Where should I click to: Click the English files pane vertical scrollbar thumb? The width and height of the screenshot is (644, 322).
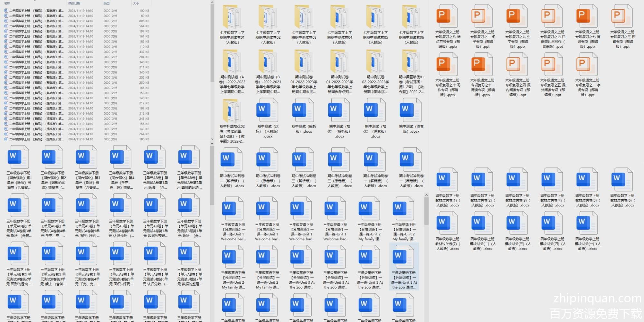[x=426, y=211]
